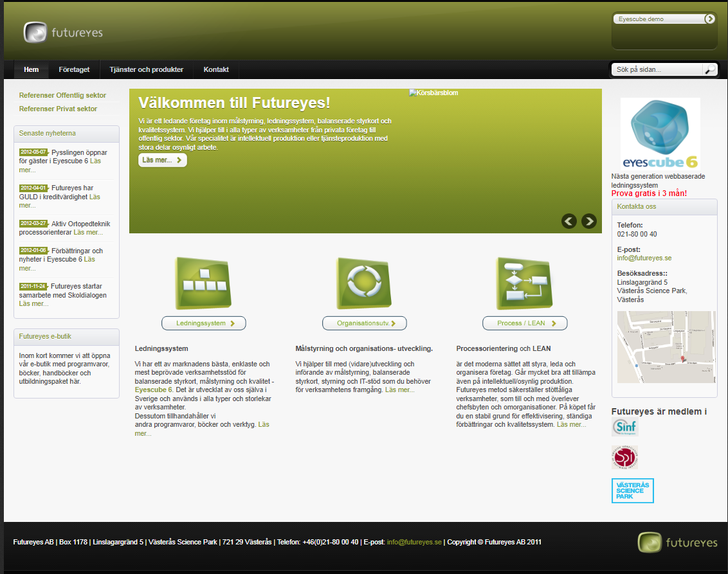Click the Organisationsutveckling circular arrows icon
The width and height of the screenshot is (728, 574).
(x=364, y=283)
